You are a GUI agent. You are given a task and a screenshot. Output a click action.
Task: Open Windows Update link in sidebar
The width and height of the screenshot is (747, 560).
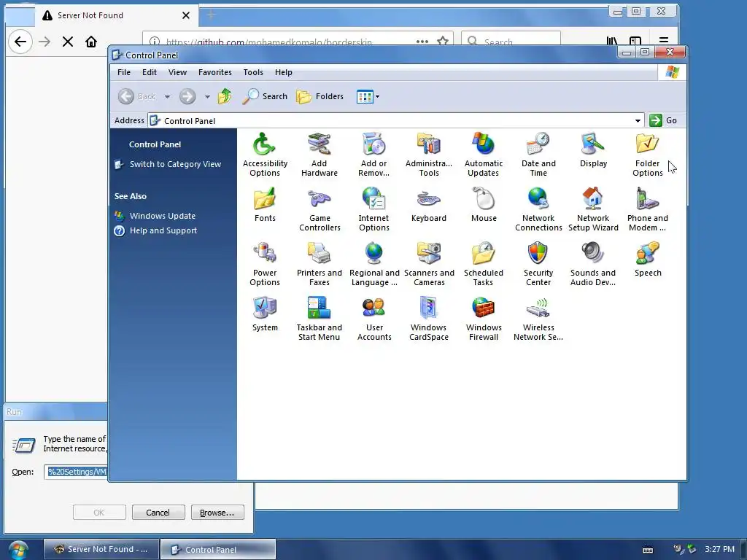[163, 216]
